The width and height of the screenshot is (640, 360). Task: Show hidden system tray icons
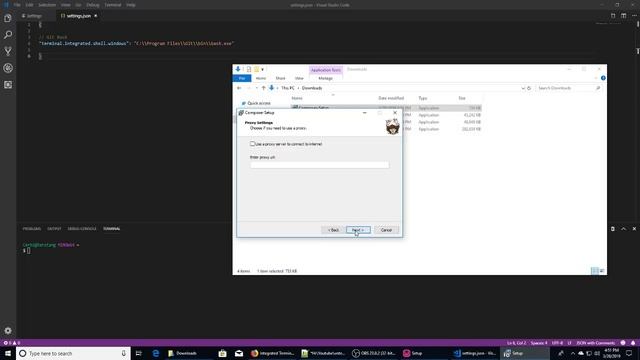tap(573, 353)
